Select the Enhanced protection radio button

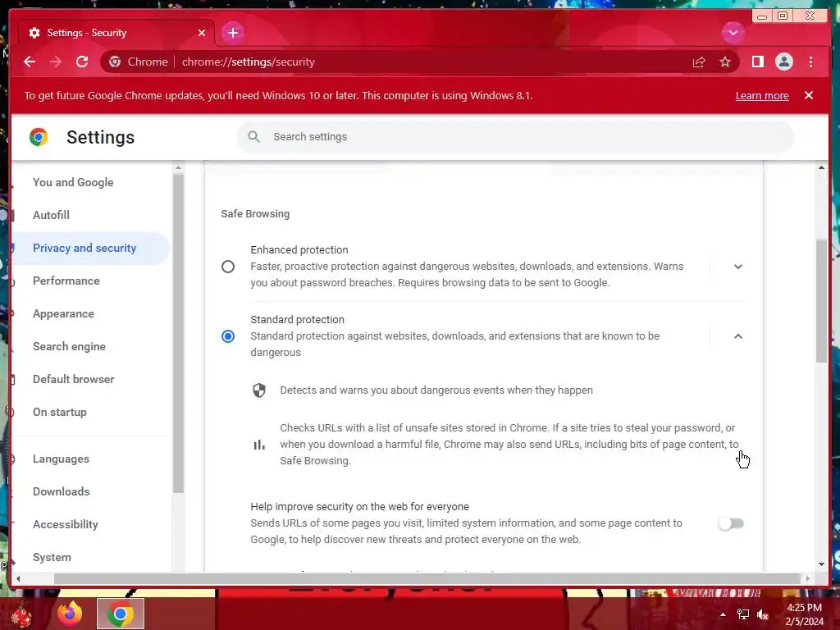(228, 267)
